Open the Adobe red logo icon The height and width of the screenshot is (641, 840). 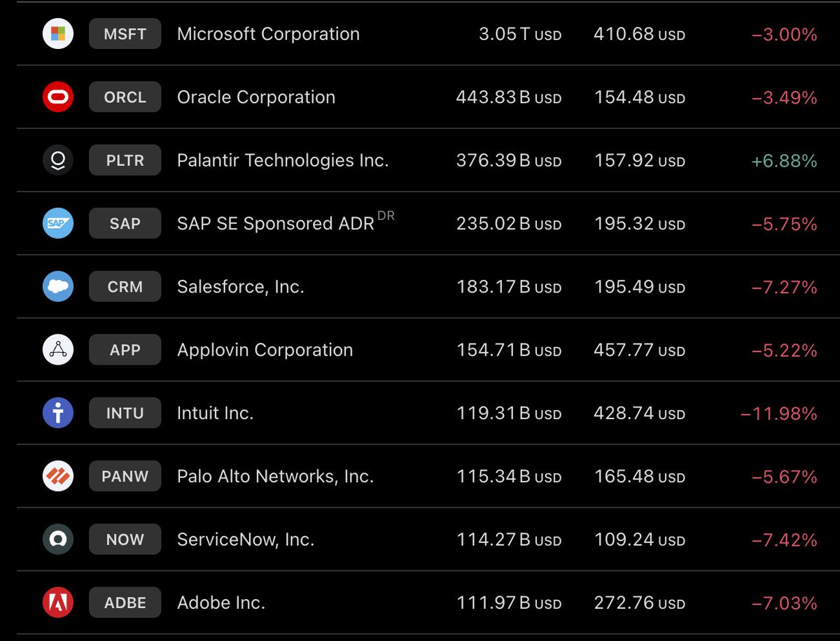click(x=58, y=603)
